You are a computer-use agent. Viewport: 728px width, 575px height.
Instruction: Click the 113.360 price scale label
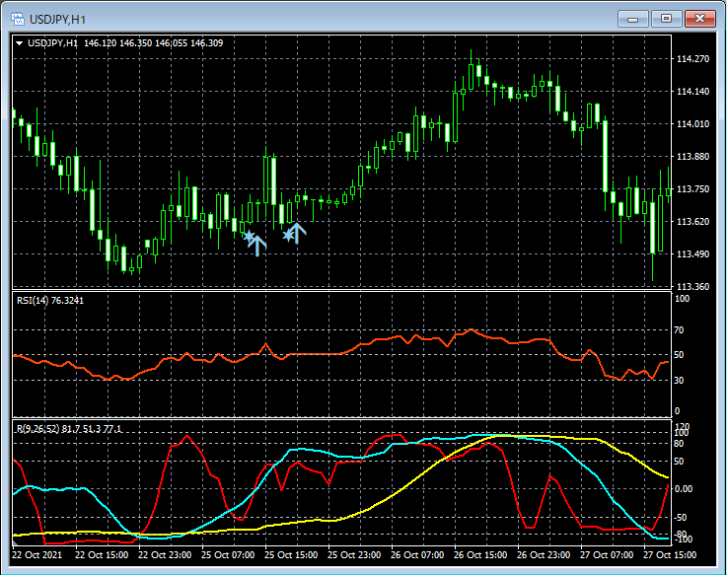pyautogui.click(x=693, y=287)
